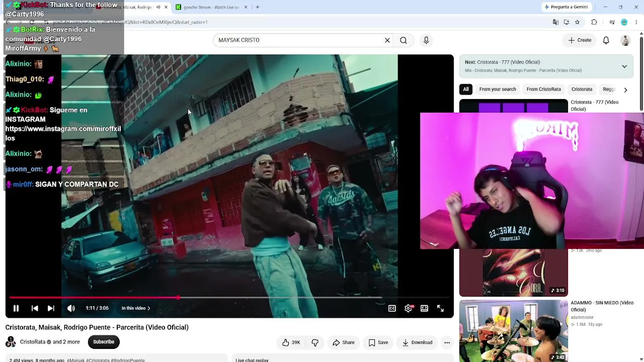This screenshot has height=362, width=644.
Task: Select the 'From CristoRata' chip
Action: coord(543,89)
